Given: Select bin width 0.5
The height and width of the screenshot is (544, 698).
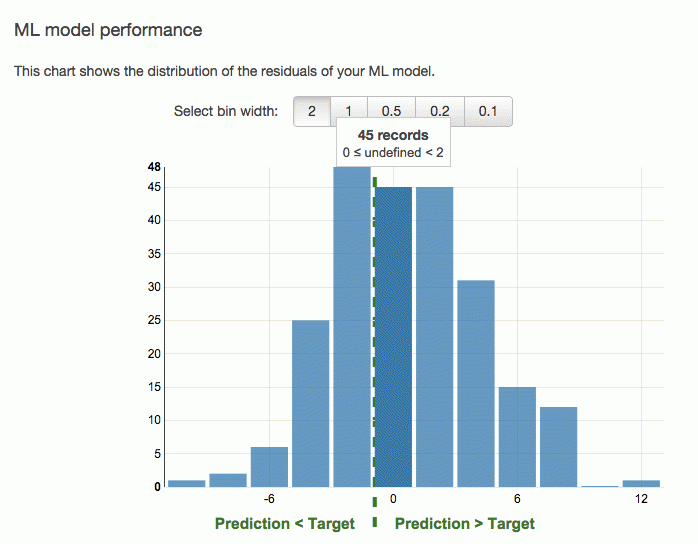Looking at the screenshot, I should 391,111.
